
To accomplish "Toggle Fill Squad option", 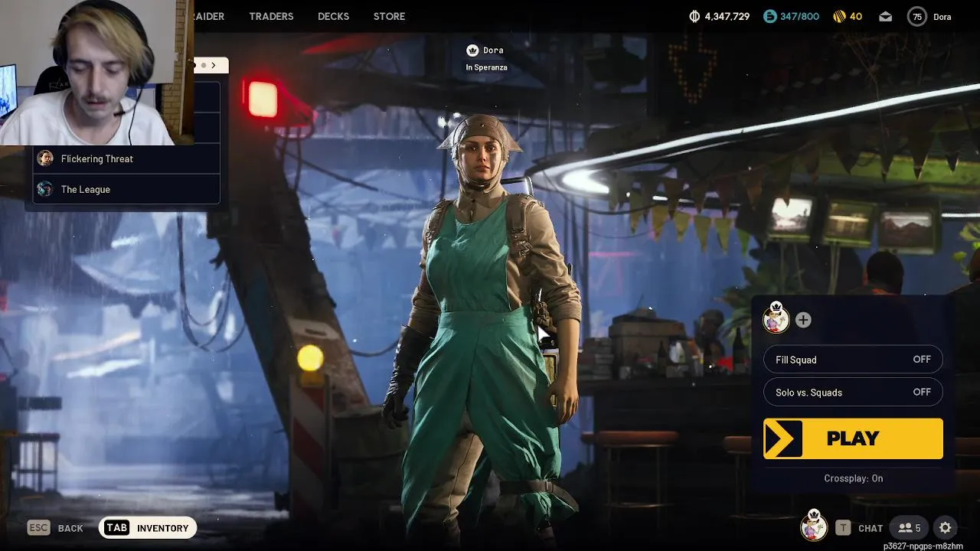I will click(853, 360).
